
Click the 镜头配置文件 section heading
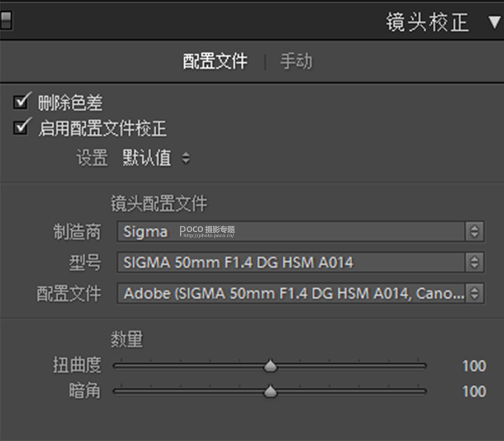tap(158, 204)
